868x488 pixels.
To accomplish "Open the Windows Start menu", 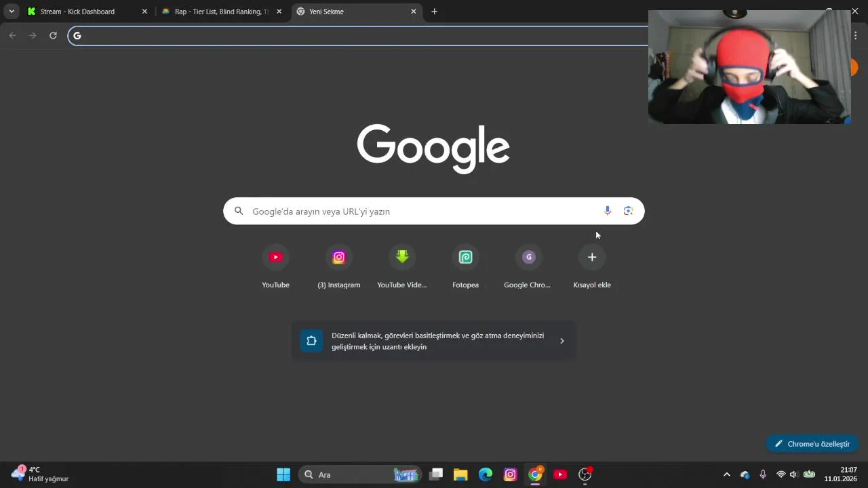I will tap(283, 474).
